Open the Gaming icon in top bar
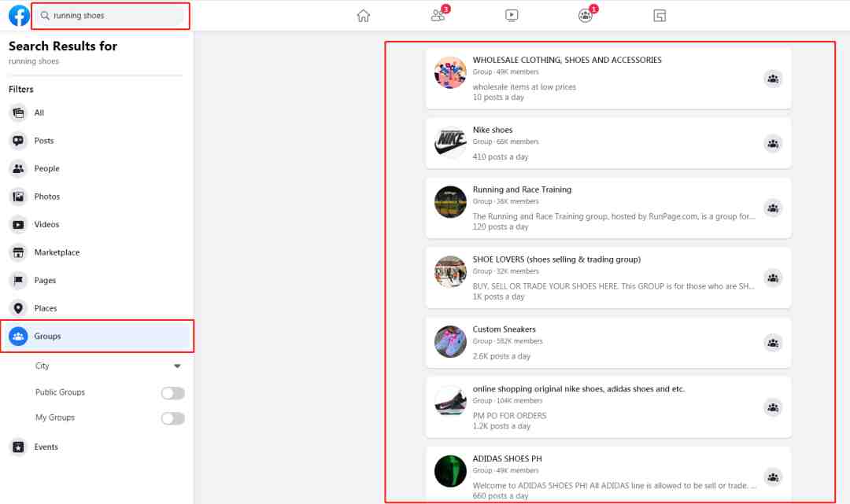Image resolution: width=850 pixels, height=504 pixels. 660,16
